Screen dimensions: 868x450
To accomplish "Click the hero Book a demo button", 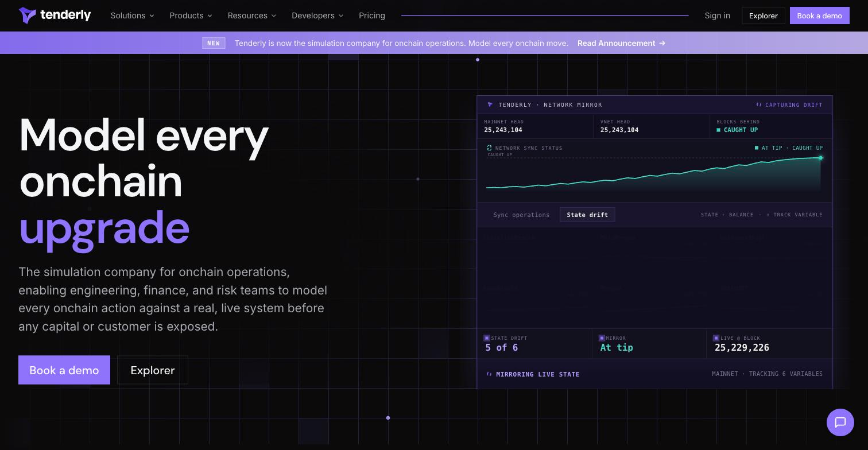I will click(x=64, y=370).
